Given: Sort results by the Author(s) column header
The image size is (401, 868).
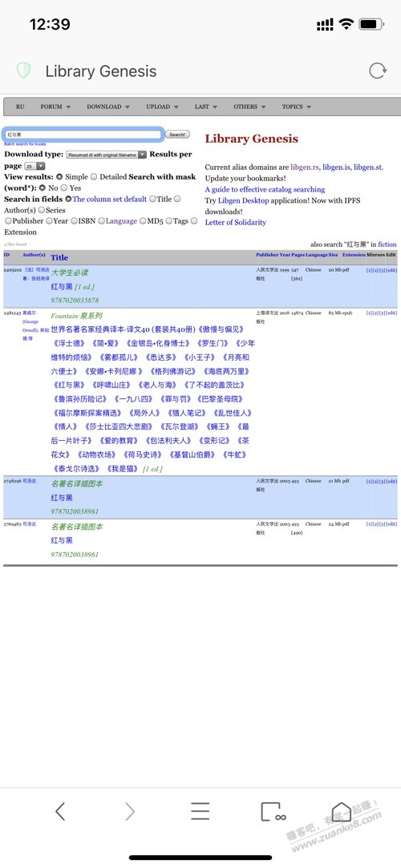Looking at the screenshot, I should (x=34, y=255).
